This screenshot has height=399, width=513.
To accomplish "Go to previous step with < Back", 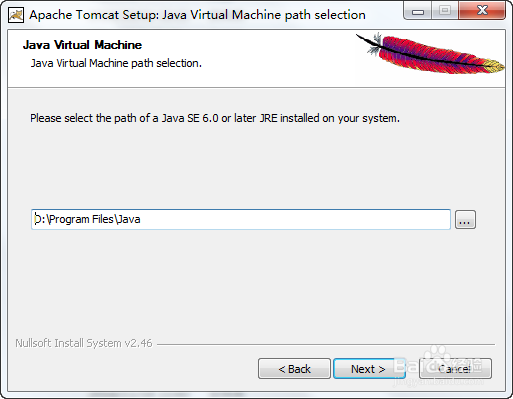I will tap(294, 369).
